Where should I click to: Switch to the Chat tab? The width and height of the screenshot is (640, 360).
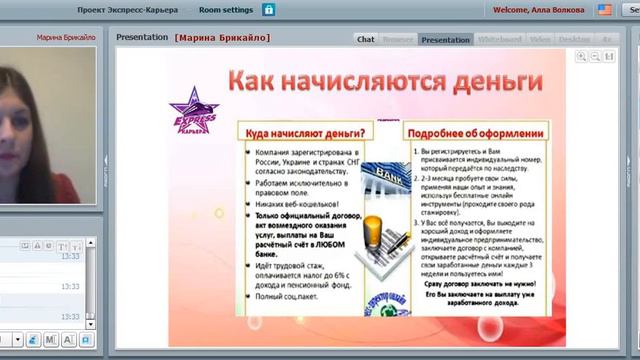[365, 40]
